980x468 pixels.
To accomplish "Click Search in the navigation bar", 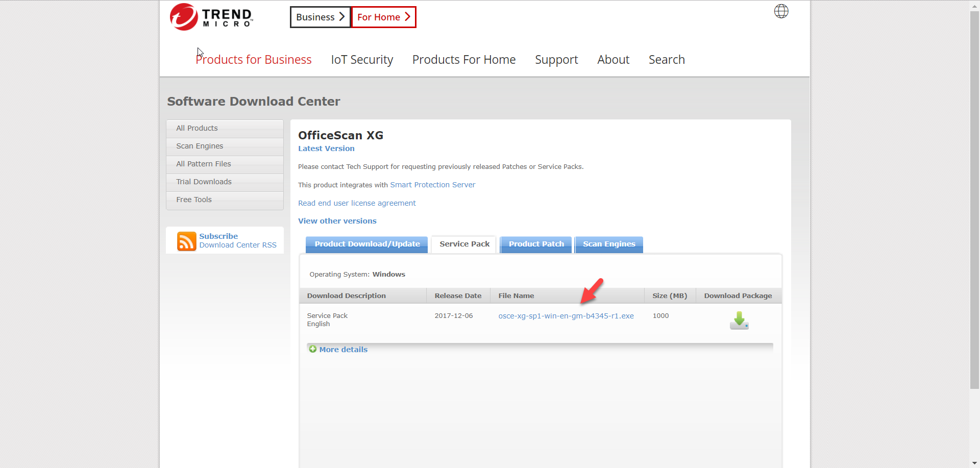I will pos(667,60).
